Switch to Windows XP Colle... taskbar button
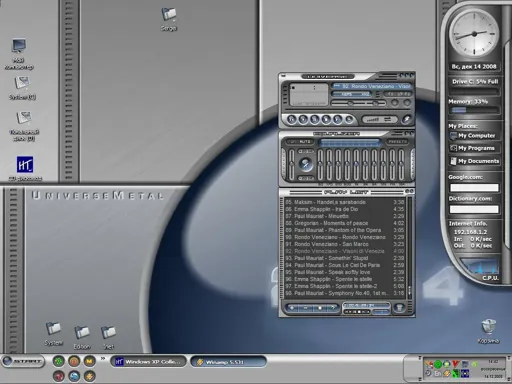 coord(149,362)
